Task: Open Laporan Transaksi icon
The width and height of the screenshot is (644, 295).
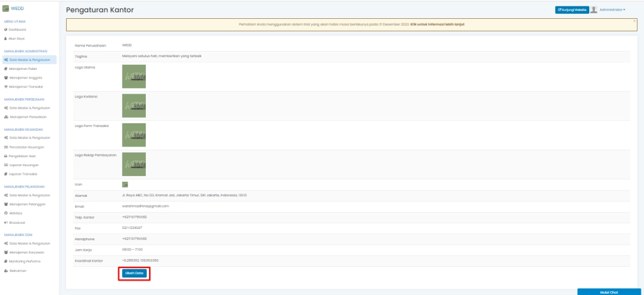Action: pyautogui.click(x=6, y=174)
